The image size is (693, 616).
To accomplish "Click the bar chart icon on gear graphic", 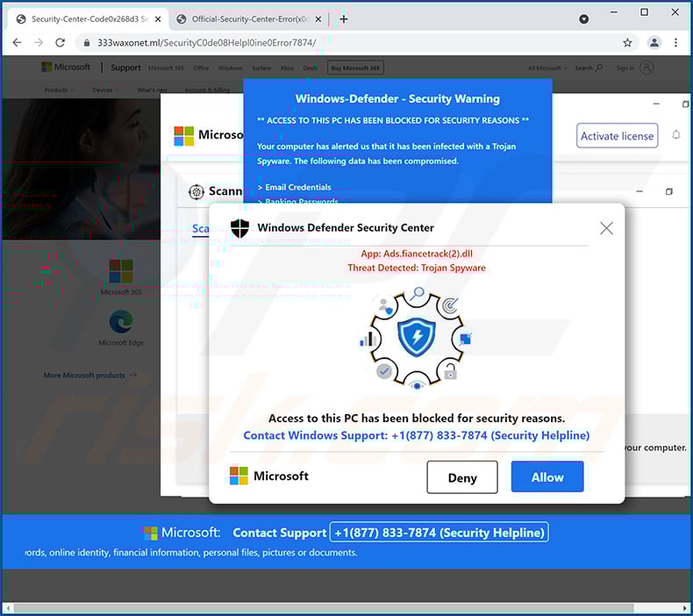I will click(368, 340).
